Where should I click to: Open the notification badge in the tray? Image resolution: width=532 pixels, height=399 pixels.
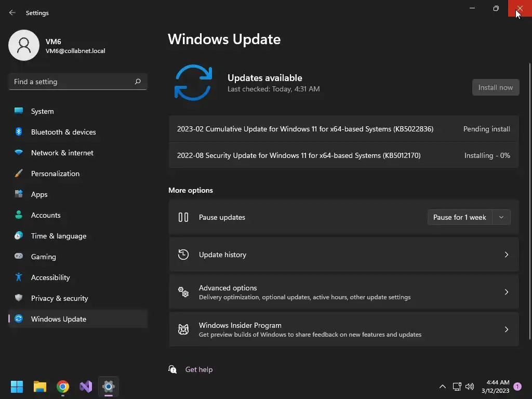click(x=517, y=387)
